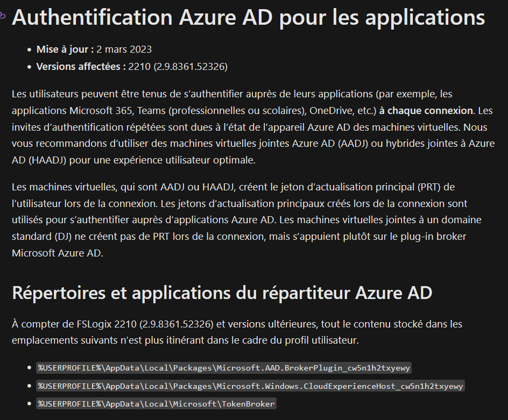Click the paragraph starting "À compter de FSLogix 2210"
Image resolution: width=508 pixels, height=420 pixels.
[237, 332]
